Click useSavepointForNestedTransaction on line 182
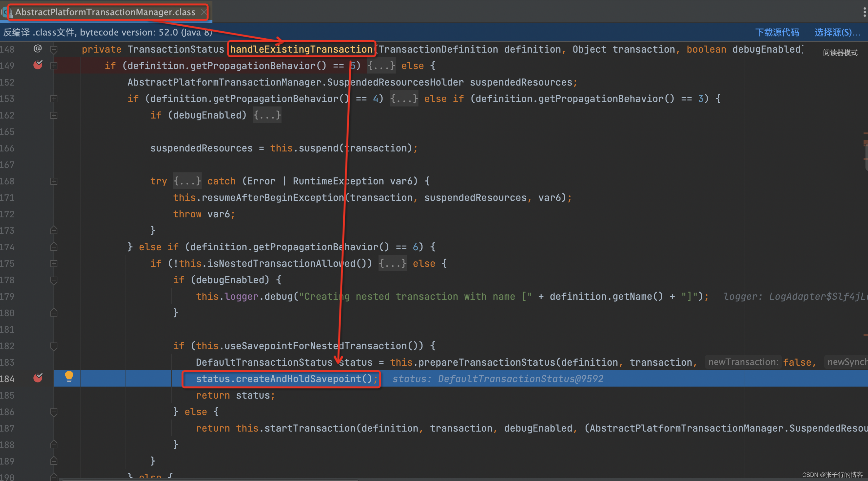The width and height of the screenshot is (868, 481). 316,346
